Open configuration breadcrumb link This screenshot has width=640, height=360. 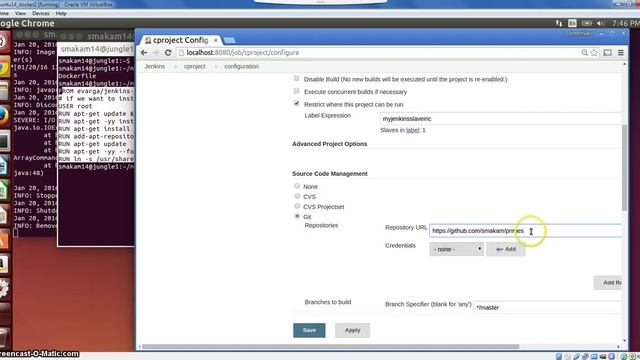(241, 66)
